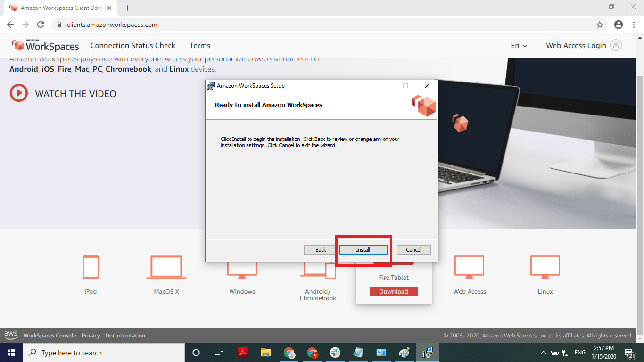
Task: Open the Chrome three-dot menu
Action: (634, 25)
